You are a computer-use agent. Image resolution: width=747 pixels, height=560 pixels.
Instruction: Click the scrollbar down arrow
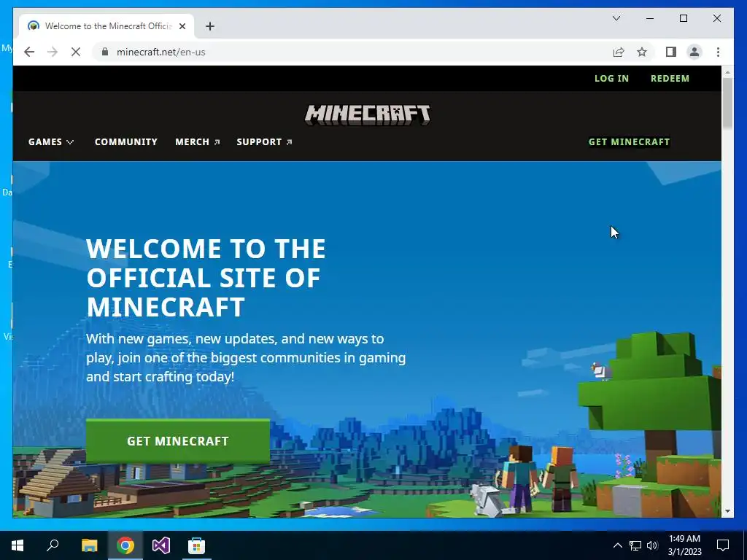727,511
